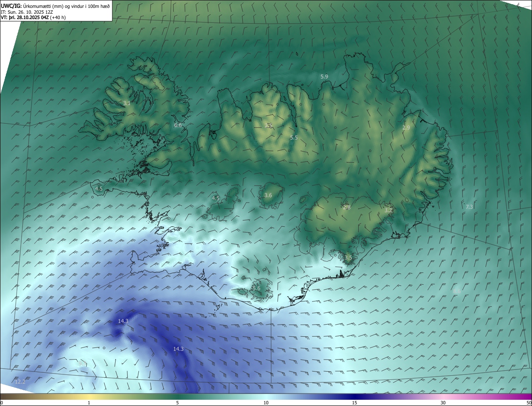Click the VT valid time line
532x406 pixels.
pos(33,17)
